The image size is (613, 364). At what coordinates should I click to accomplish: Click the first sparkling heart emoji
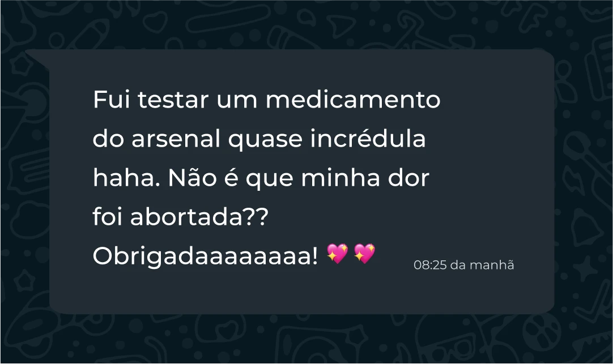[337, 254]
